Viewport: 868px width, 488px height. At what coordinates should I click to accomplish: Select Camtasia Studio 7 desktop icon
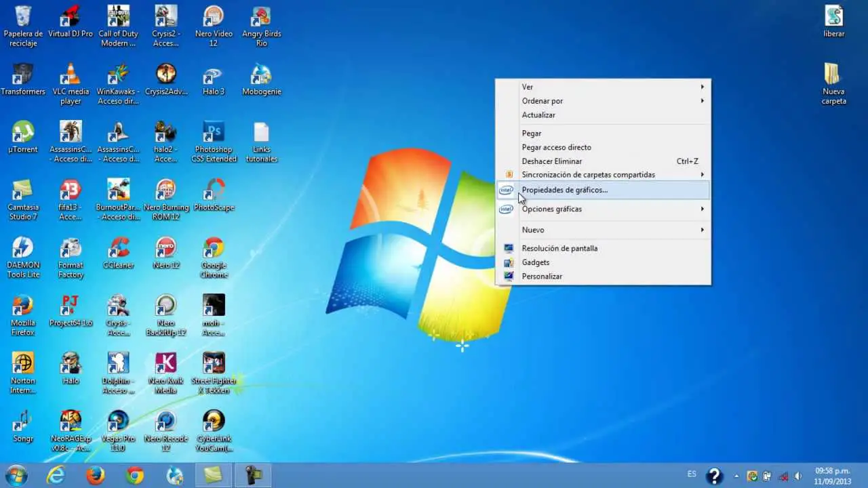(x=23, y=200)
